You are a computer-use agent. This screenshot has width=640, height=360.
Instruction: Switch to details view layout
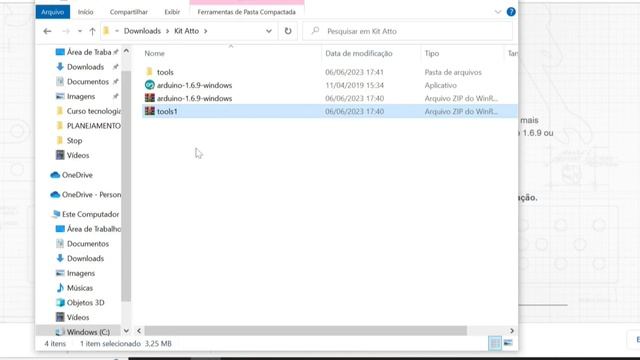[x=495, y=343]
